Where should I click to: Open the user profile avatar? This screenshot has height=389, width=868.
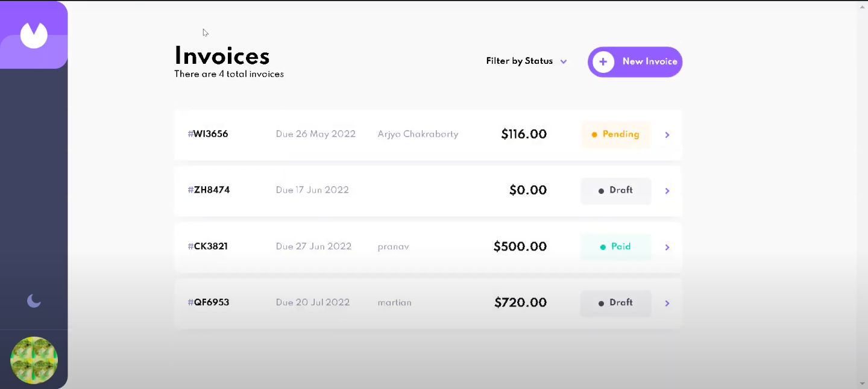coord(34,361)
